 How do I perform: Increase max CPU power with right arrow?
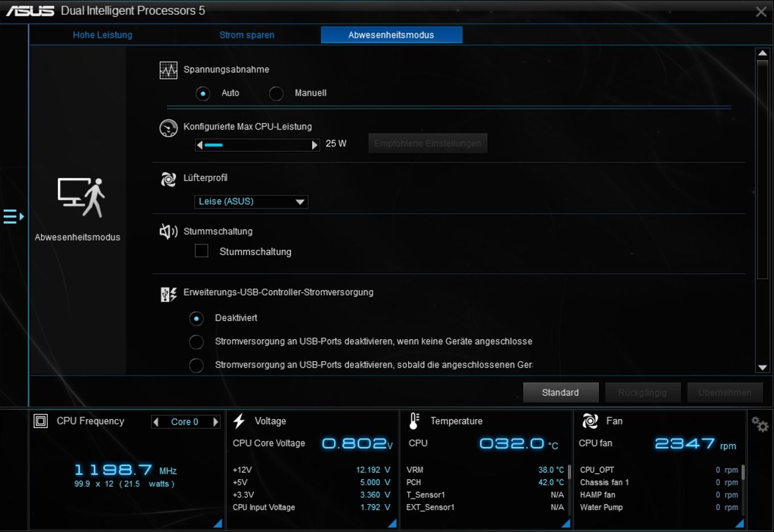point(315,145)
